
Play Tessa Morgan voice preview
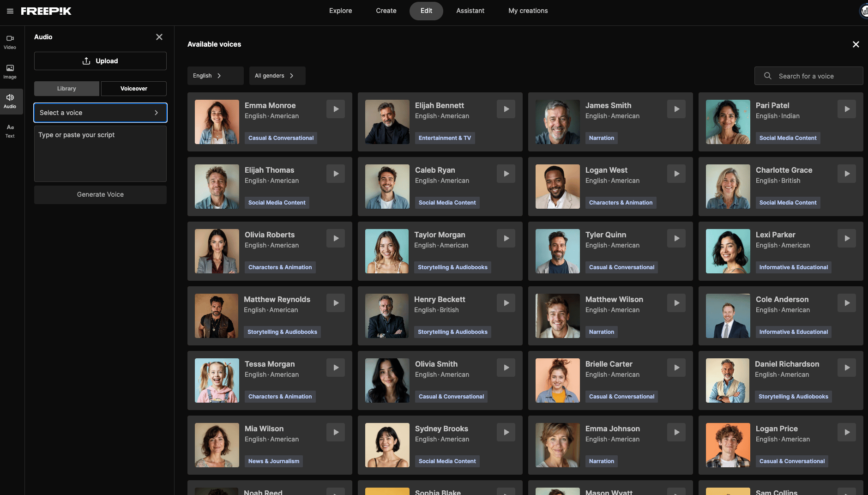(x=336, y=368)
